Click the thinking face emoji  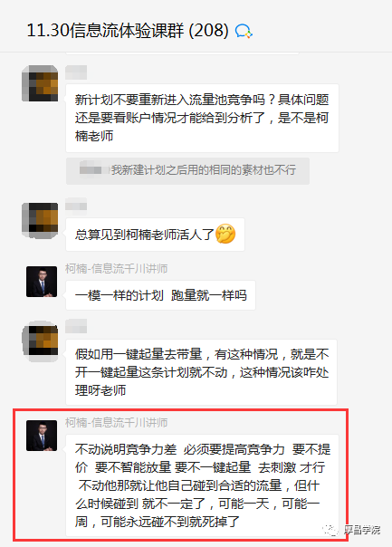click(x=225, y=234)
